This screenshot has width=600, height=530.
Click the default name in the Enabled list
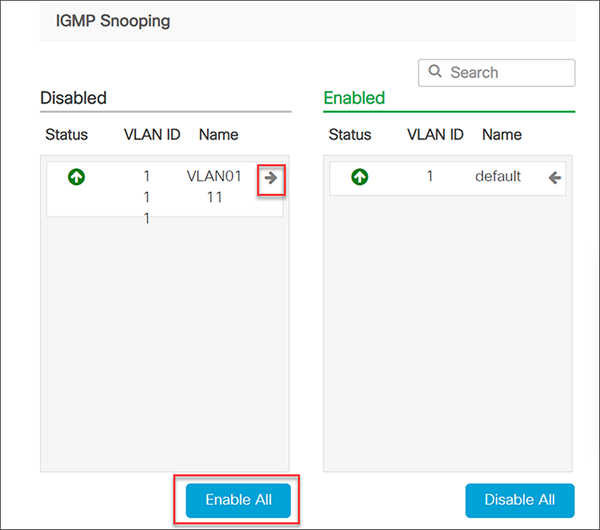498,176
